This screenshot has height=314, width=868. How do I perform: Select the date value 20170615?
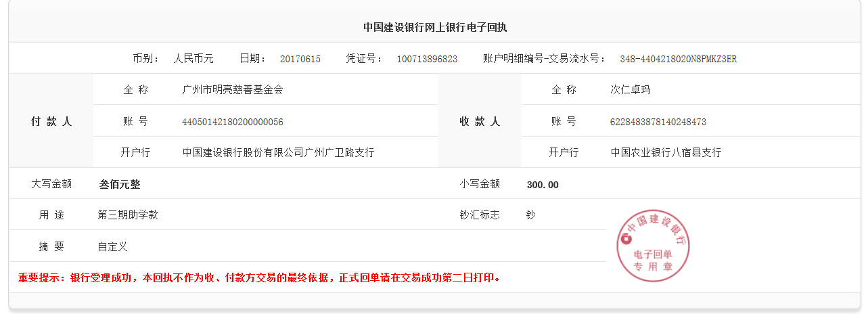click(x=300, y=59)
